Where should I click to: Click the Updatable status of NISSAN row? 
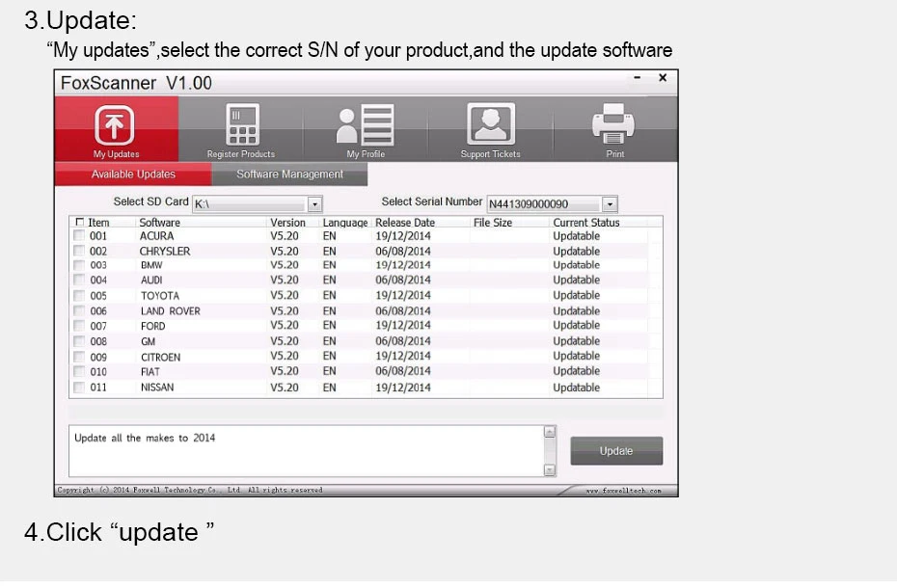coord(576,388)
